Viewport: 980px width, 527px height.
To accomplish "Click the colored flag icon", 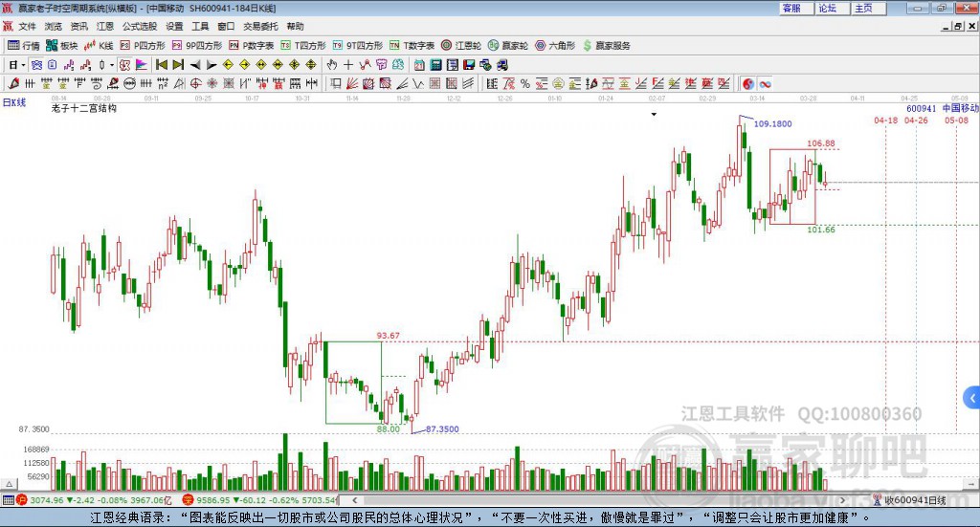I will [142, 65].
